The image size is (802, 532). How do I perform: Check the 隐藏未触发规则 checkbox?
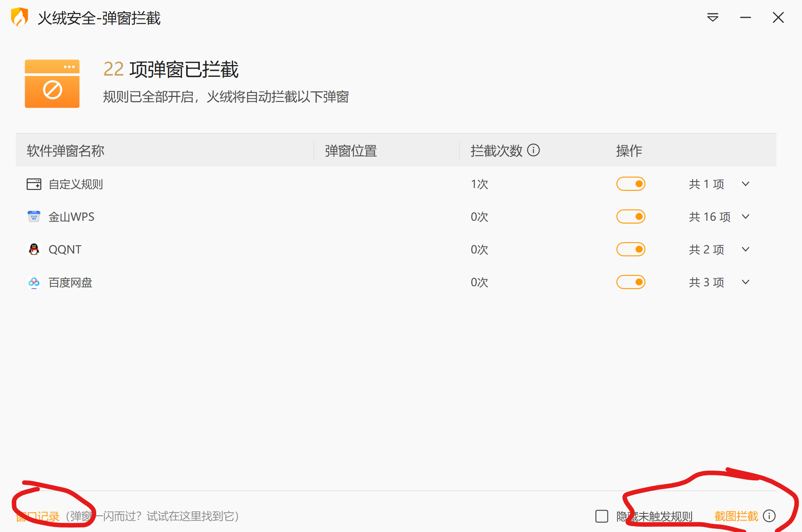point(602,516)
